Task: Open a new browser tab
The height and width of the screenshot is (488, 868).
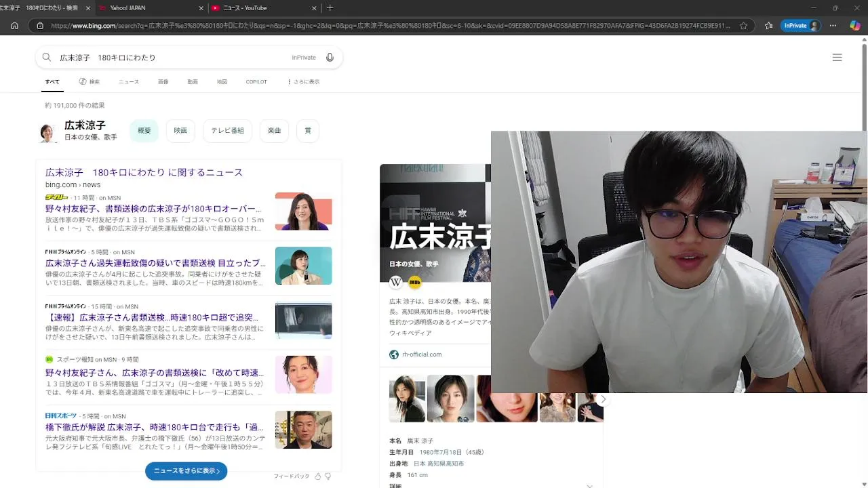Action: click(330, 8)
